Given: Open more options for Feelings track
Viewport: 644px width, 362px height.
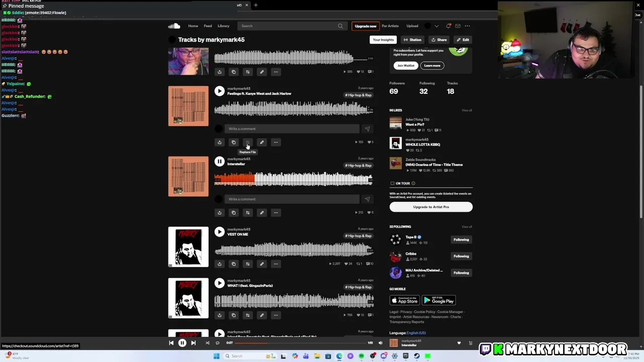Looking at the screenshot, I should click(x=276, y=142).
